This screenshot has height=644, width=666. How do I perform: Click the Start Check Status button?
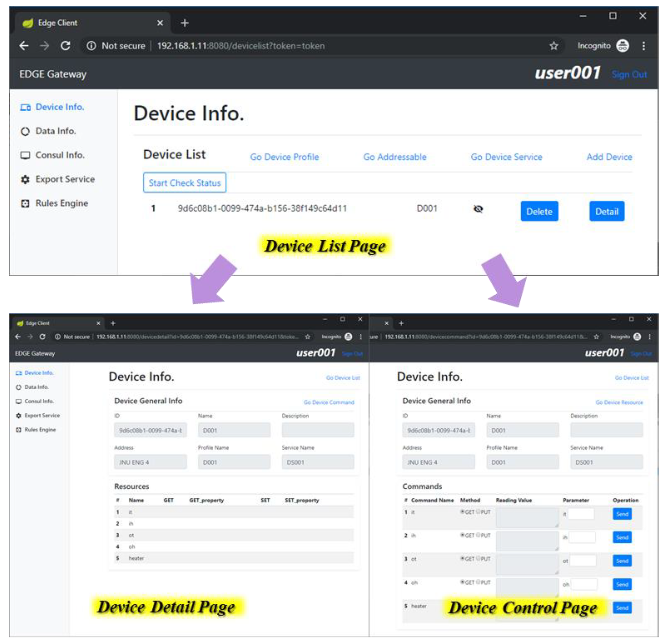pos(184,183)
